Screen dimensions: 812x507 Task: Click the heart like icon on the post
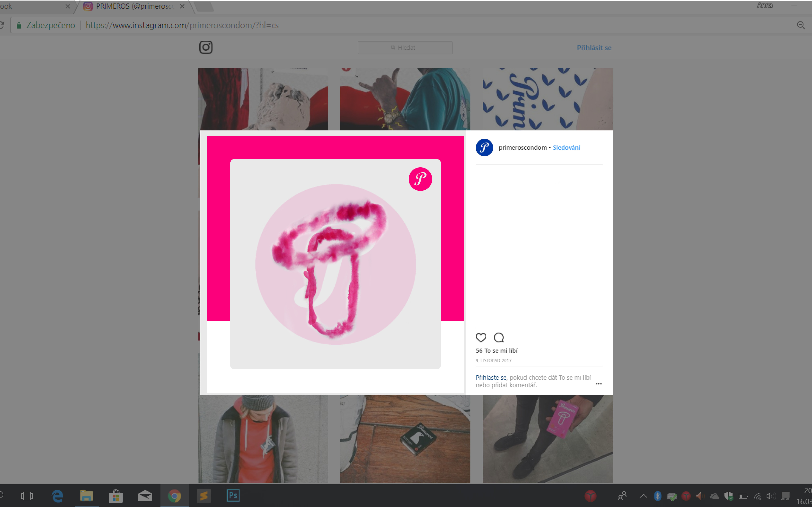(481, 337)
